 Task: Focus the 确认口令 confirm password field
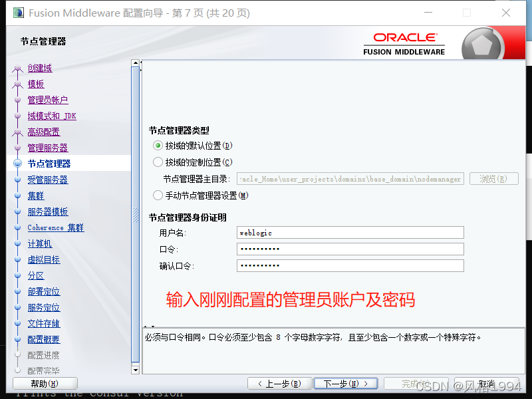click(350, 265)
